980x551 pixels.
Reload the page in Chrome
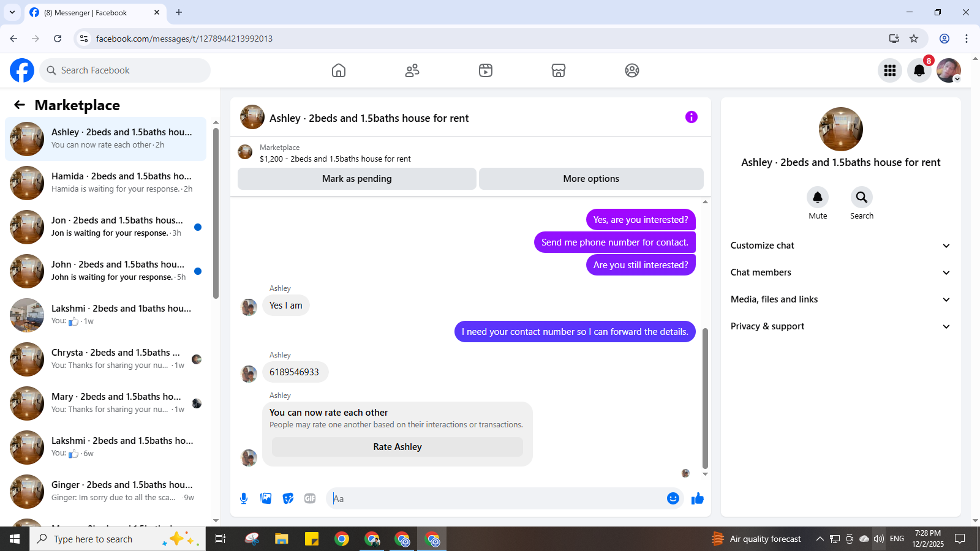pos(58,39)
